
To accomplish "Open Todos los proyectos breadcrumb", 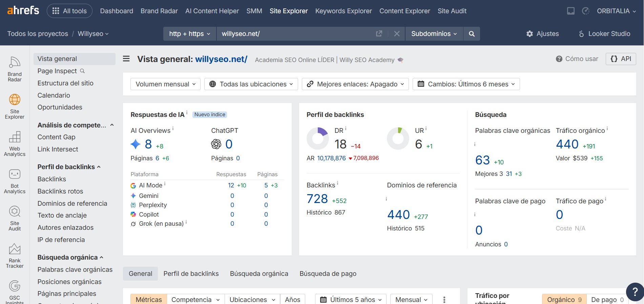I will [x=38, y=34].
